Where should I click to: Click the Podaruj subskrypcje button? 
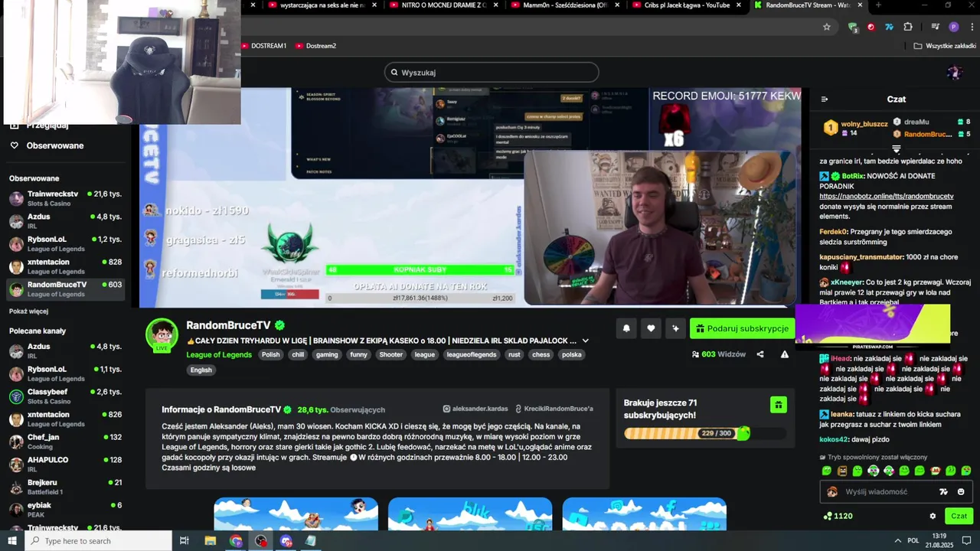point(742,328)
